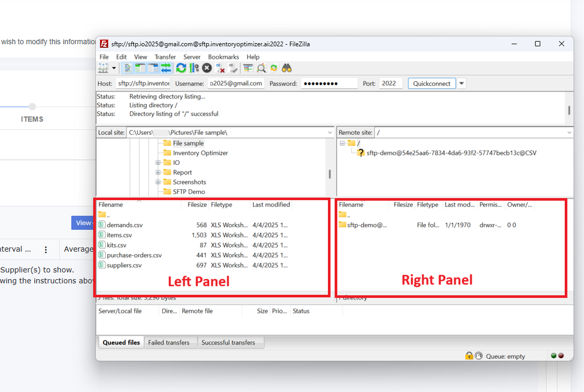Select the local parent directory entry
584x392 pixels.
tap(104, 215)
